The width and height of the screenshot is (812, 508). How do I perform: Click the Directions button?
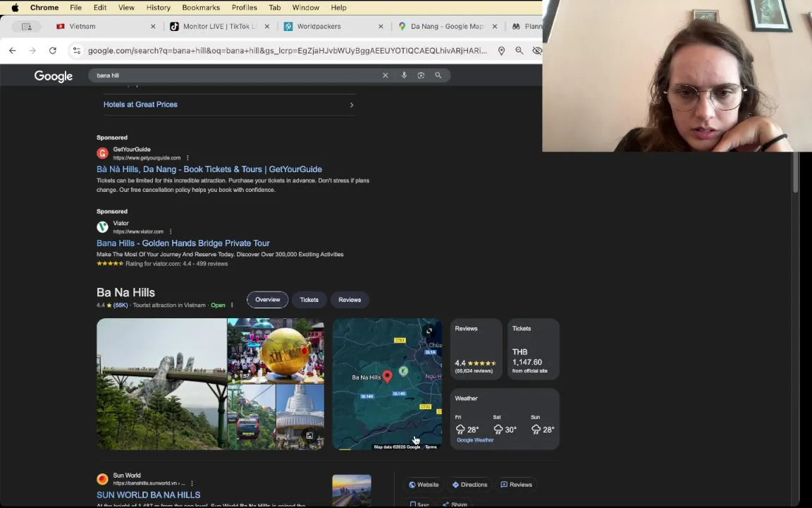[x=469, y=485]
